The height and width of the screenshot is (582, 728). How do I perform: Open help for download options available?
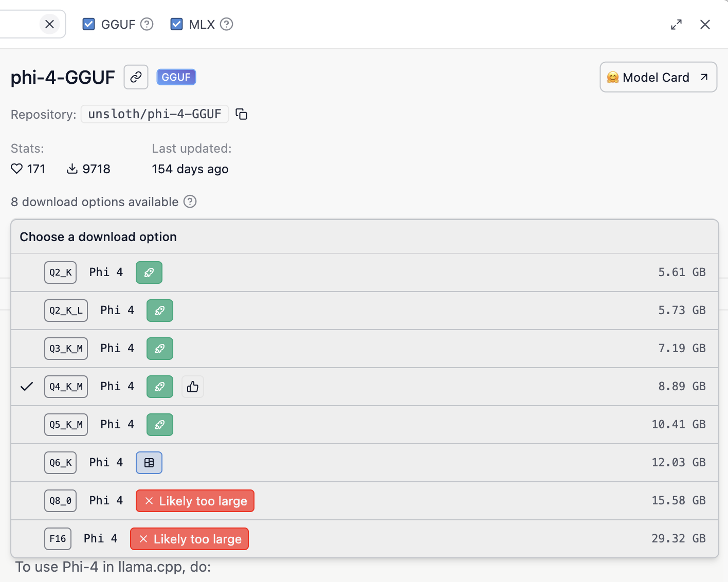pyautogui.click(x=190, y=202)
